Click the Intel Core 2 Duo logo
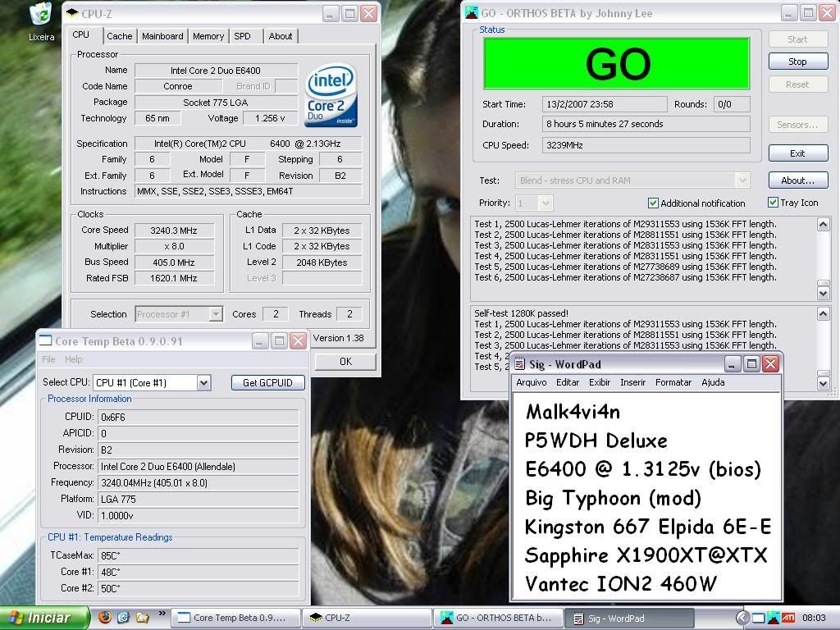This screenshot has height=630, width=840. (x=331, y=95)
